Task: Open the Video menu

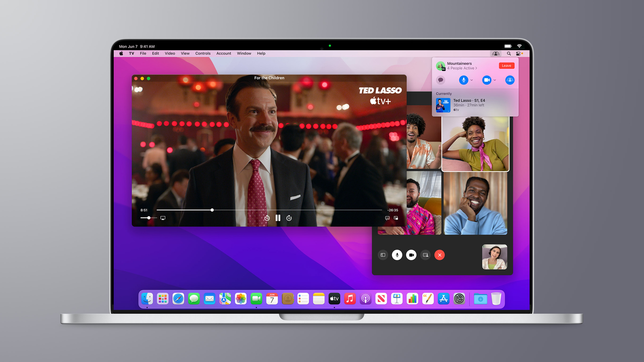Action: click(x=170, y=53)
